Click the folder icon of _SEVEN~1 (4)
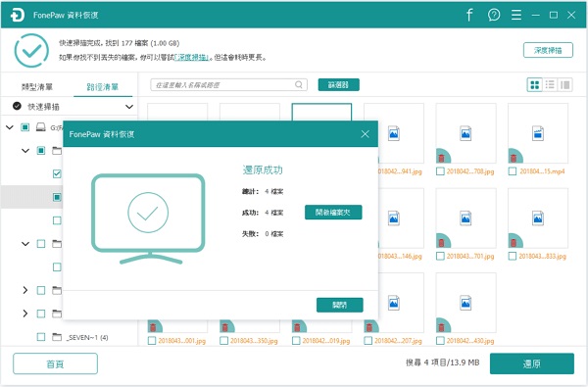This screenshot has height=387, width=588. [57, 337]
